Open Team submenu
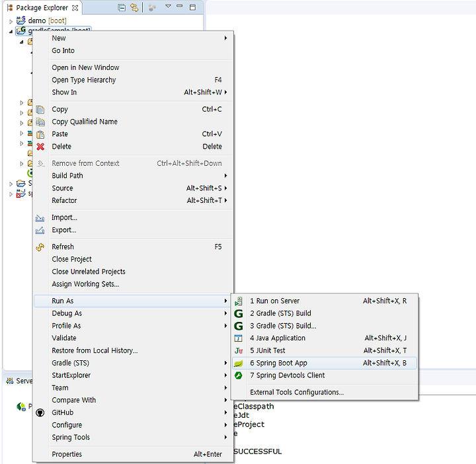476x464 pixels. pyautogui.click(x=133, y=388)
